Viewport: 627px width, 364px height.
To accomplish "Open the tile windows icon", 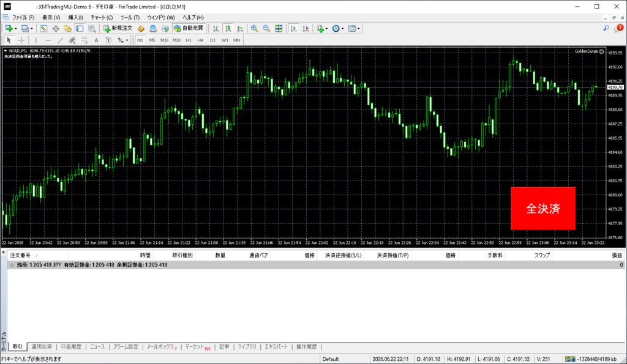I will click(x=279, y=28).
